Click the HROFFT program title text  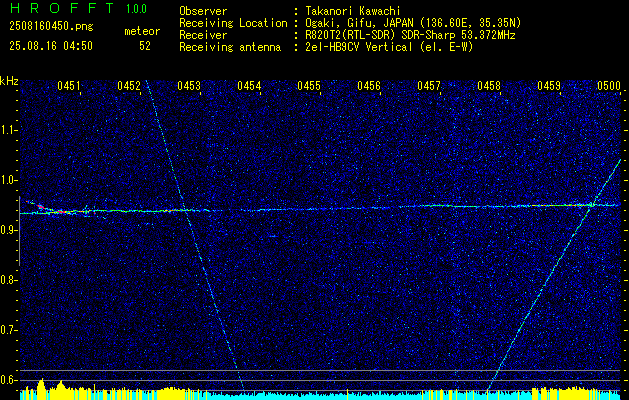click(62, 8)
